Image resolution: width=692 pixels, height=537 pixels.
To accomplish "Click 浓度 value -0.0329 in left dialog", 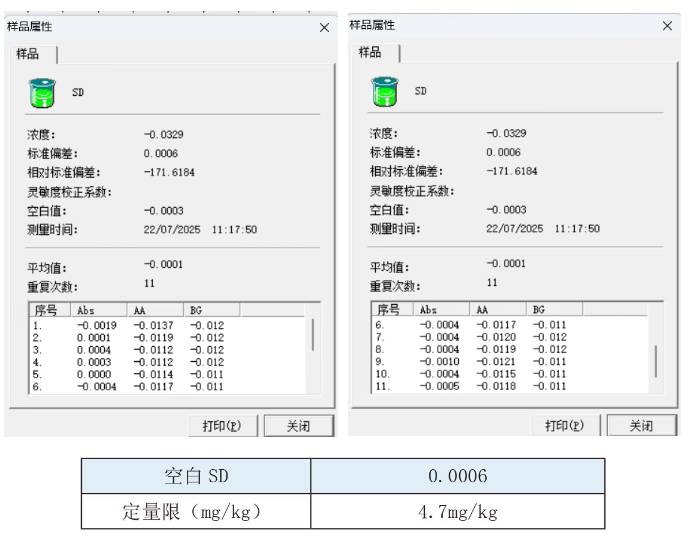I will click(164, 135).
